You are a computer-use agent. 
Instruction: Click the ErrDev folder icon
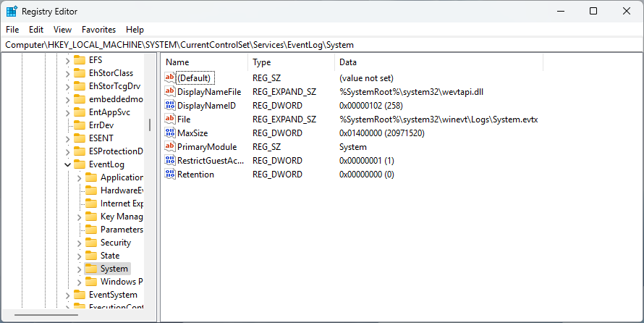coord(80,125)
